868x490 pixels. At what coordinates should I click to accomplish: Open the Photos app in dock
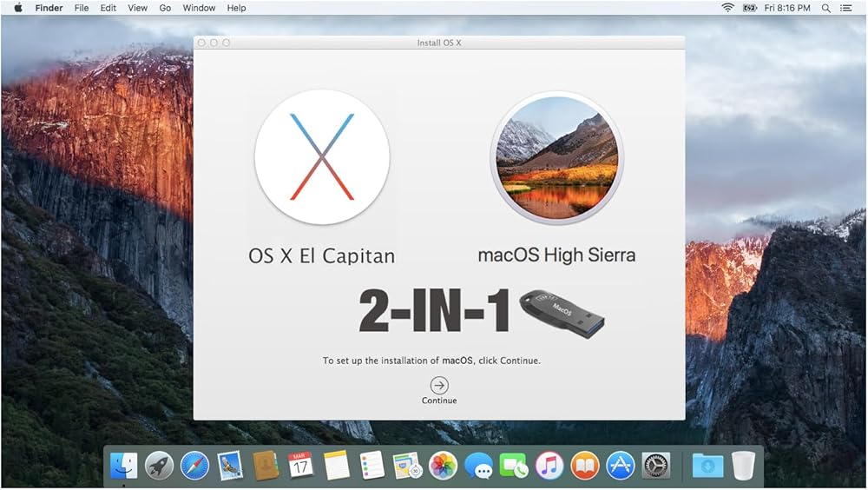click(x=443, y=466)
